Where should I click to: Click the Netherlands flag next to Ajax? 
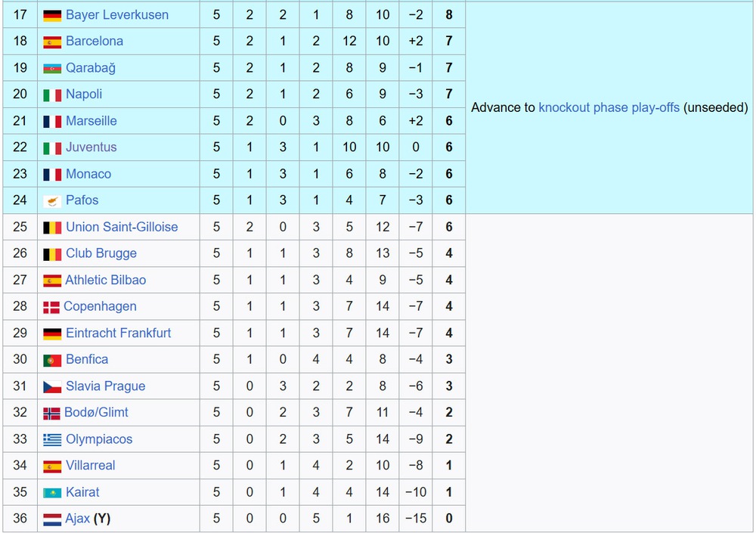pyautogui.click(x=52, y=519)
